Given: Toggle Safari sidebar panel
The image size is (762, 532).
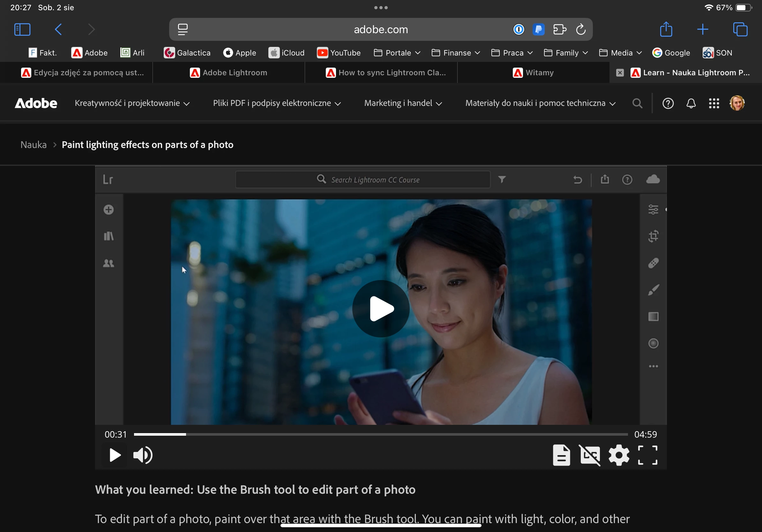Looking at the screenshot, I should tap(22, 30).
